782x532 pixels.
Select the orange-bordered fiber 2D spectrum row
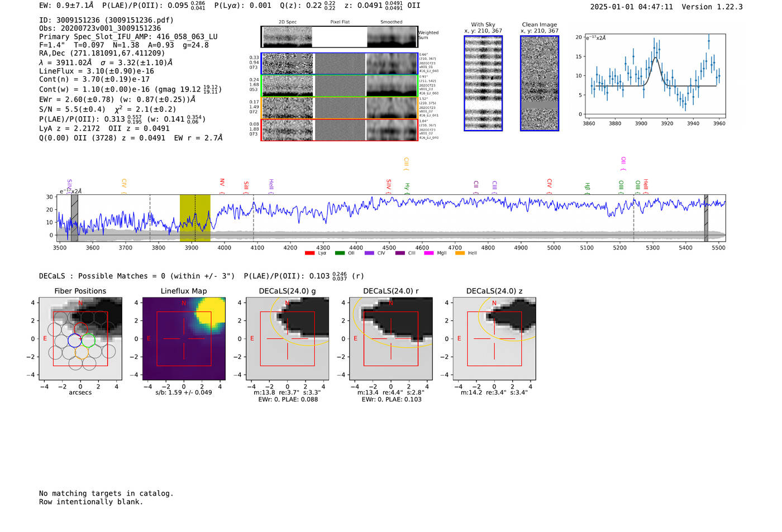tap(340, 108)
